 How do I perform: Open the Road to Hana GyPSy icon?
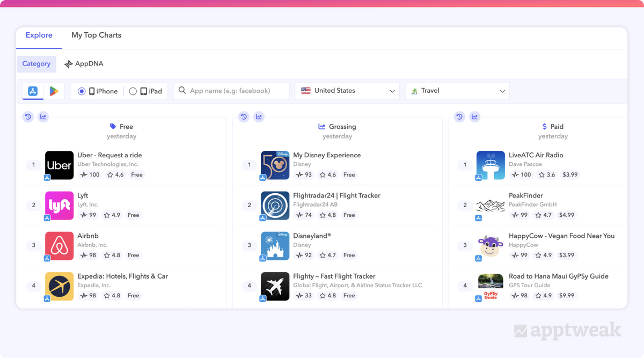491,286
